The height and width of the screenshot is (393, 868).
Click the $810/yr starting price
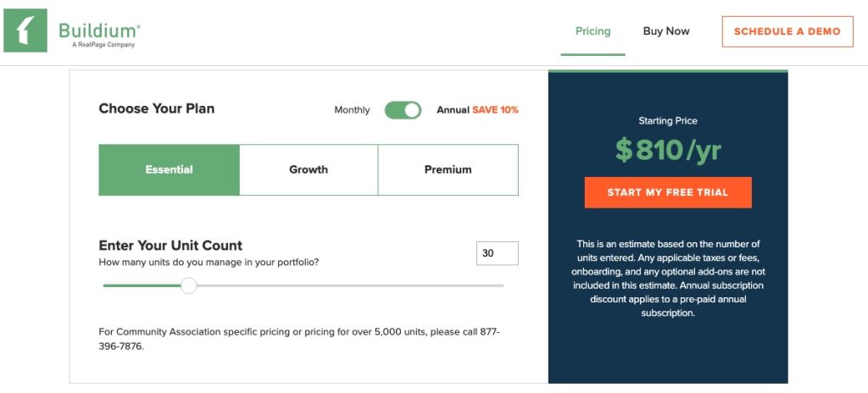coord(668,151)
